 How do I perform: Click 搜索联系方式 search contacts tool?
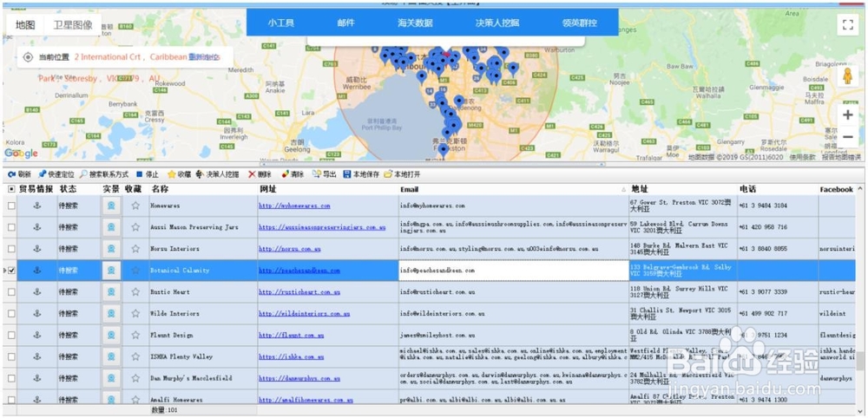pos(104,174)
